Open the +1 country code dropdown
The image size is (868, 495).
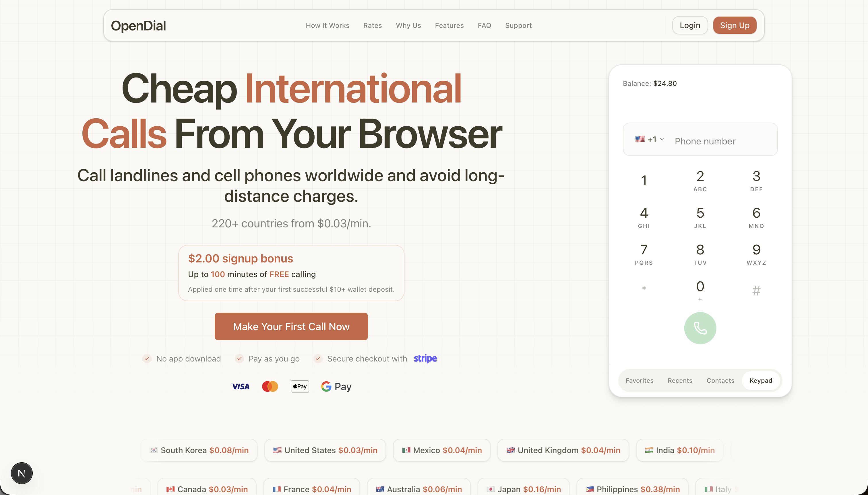(x=650, y=139)
